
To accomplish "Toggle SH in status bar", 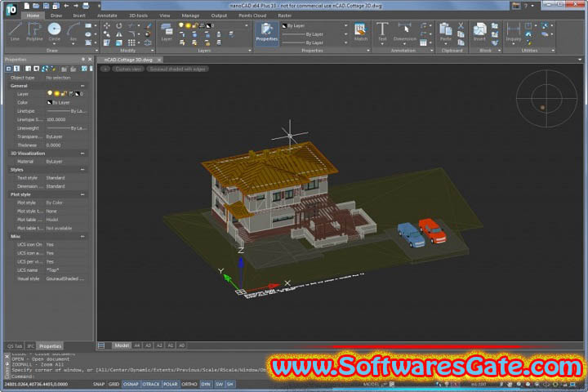I will click(x=229, y=384).
